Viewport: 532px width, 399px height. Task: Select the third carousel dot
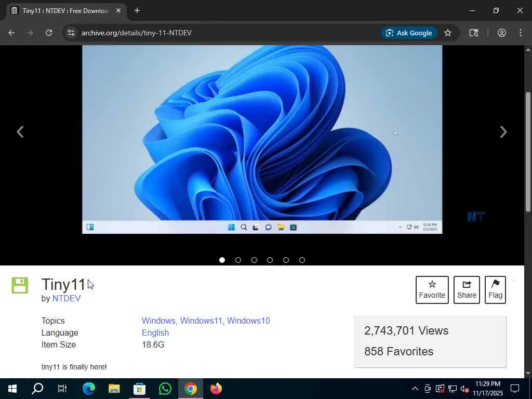(x=254, y=260)
